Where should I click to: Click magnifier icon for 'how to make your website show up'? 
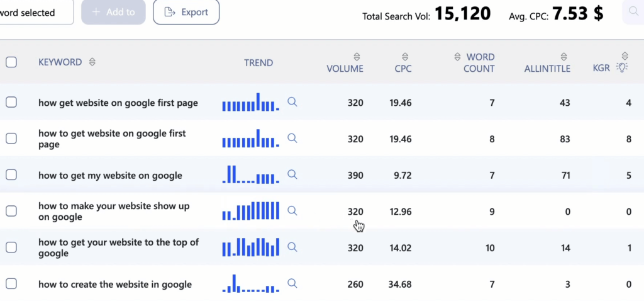point(292,211)
